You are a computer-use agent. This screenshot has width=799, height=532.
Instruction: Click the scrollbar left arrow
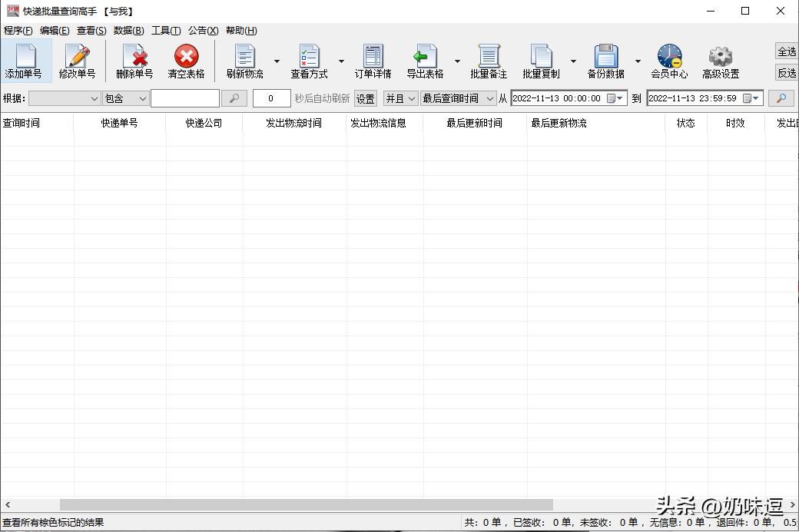tap(7, 504)
